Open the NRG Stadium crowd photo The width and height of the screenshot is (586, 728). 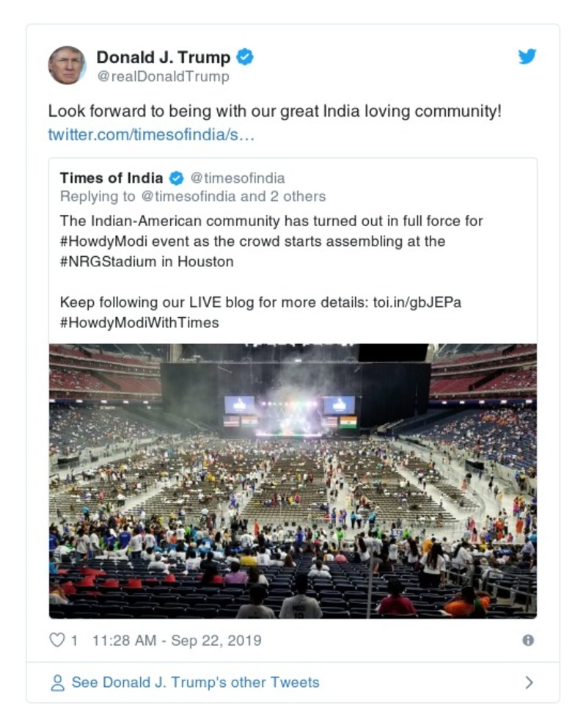[x=293, y=477]
